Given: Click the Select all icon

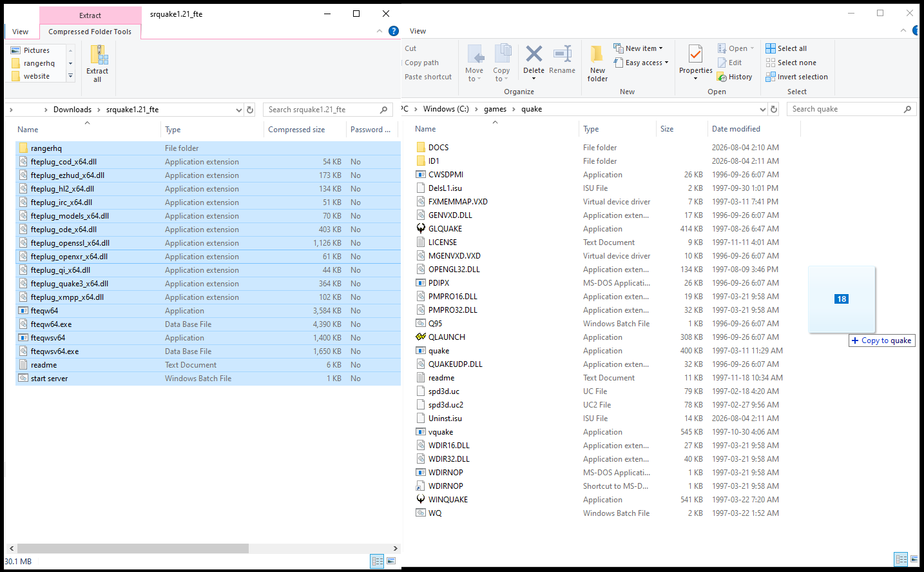Looking at the screenshot, I should (x=771, y=48).
